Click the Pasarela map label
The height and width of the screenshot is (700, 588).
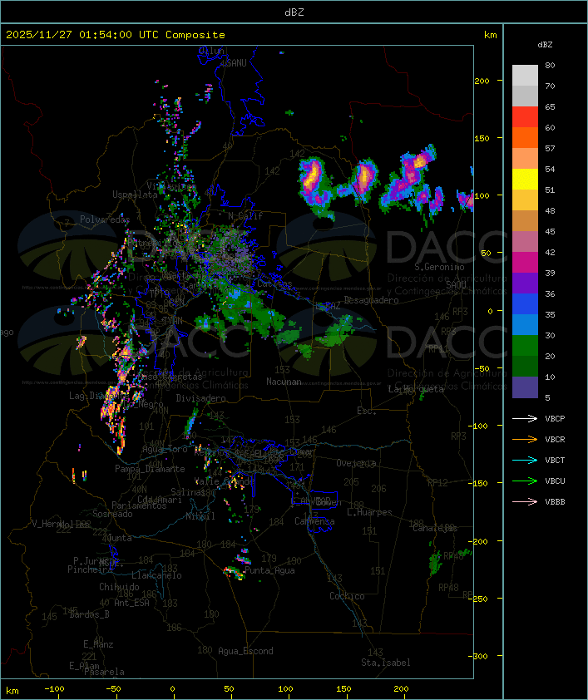point(104,672)
